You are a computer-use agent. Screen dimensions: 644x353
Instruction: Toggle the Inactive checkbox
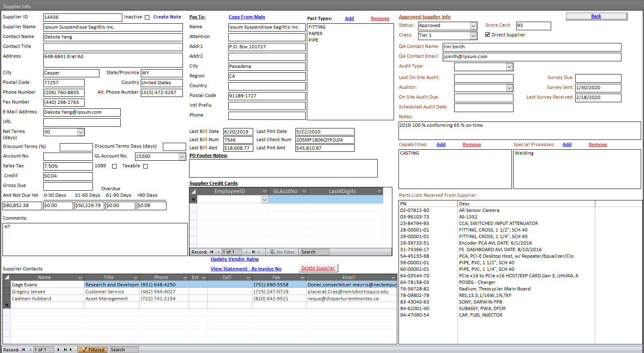147,18
